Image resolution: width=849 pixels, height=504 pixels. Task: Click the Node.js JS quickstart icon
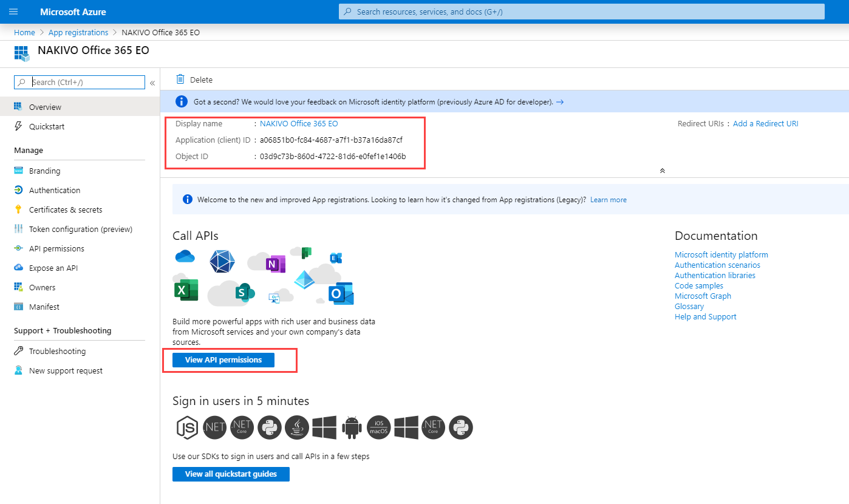(x=187, y=427)
